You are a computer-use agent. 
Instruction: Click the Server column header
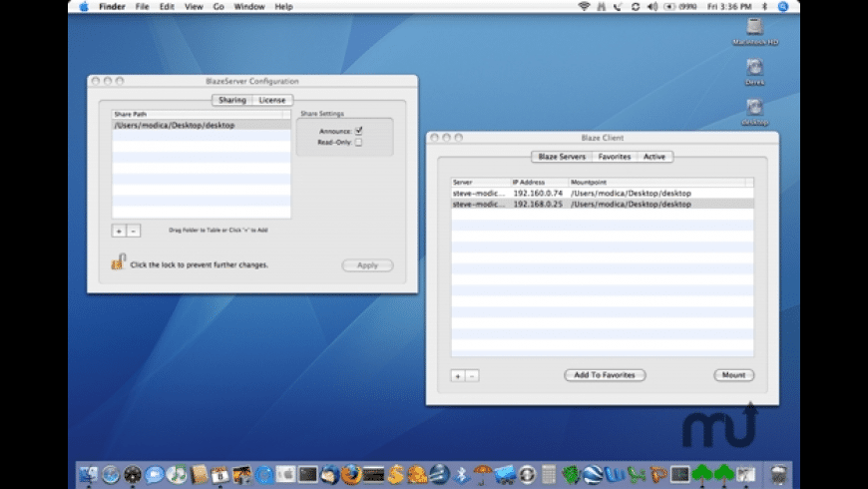(481, 183)
